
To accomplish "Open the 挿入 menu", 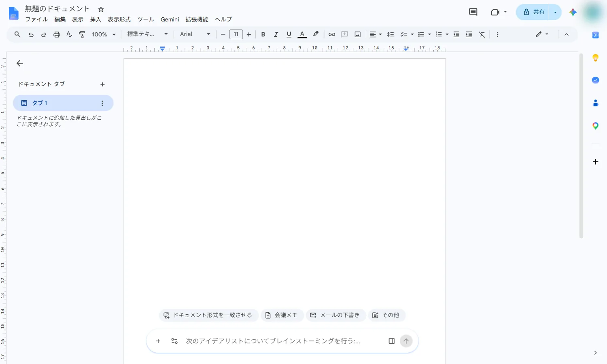I will (96, 19).
